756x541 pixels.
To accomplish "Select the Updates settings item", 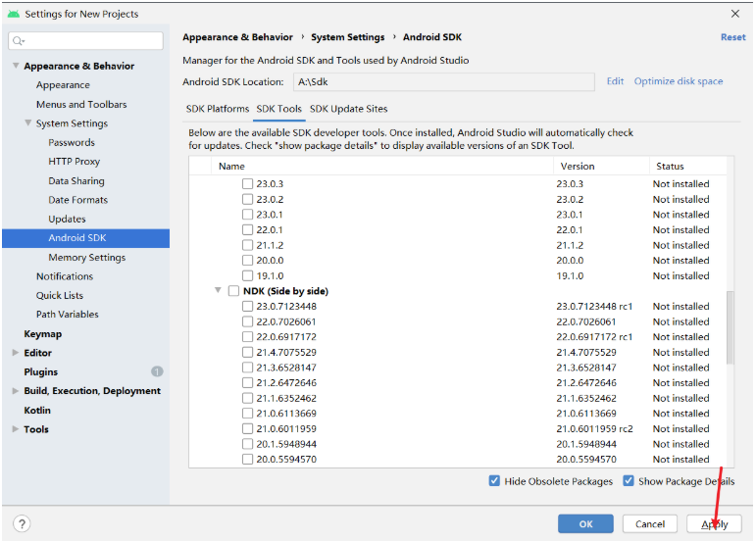I will coord(67,219).
